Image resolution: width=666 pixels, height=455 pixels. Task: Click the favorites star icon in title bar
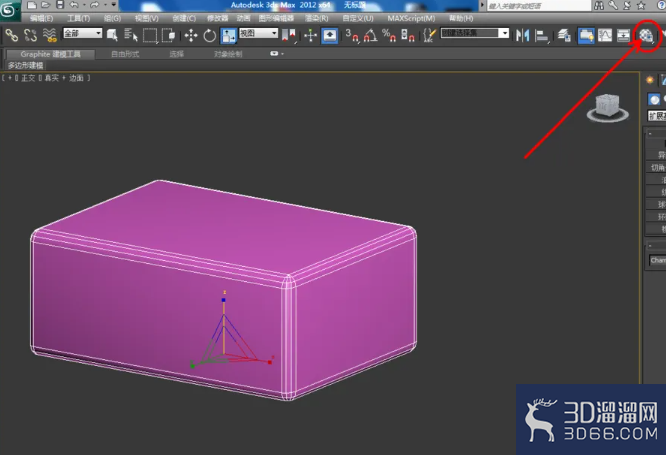[641, 5]
